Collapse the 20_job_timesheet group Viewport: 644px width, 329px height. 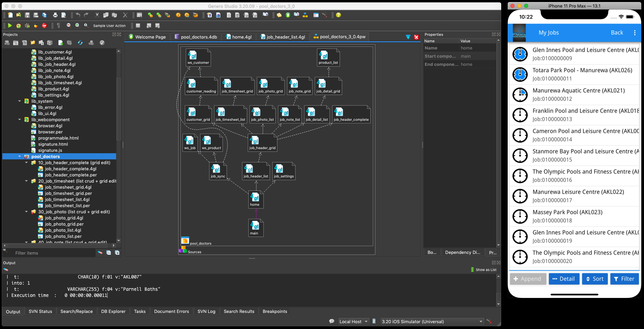26,181
